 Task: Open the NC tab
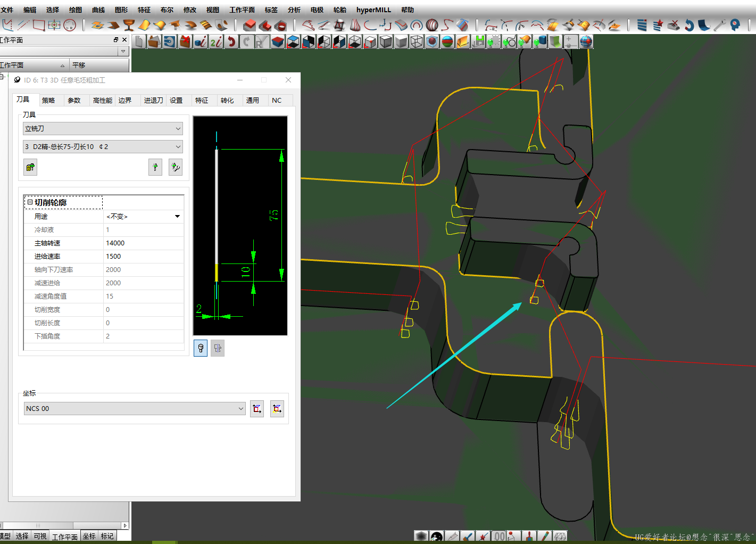click(277, 100)
